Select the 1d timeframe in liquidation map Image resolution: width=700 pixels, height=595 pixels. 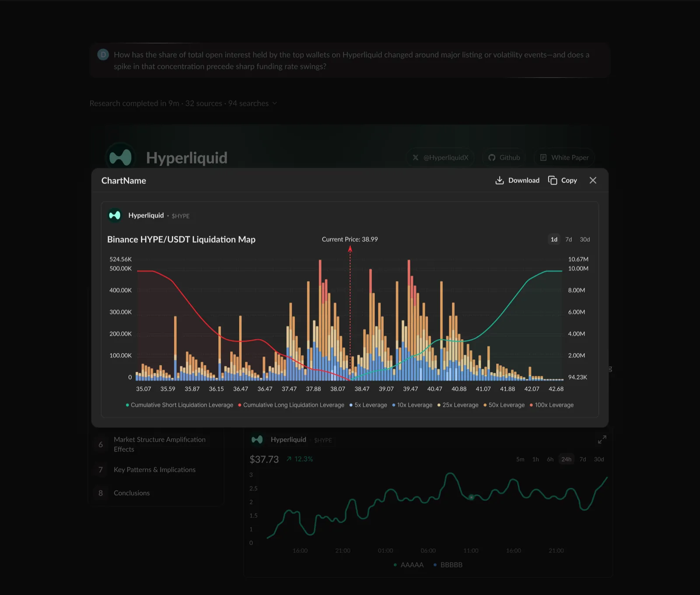click(554, 240)
